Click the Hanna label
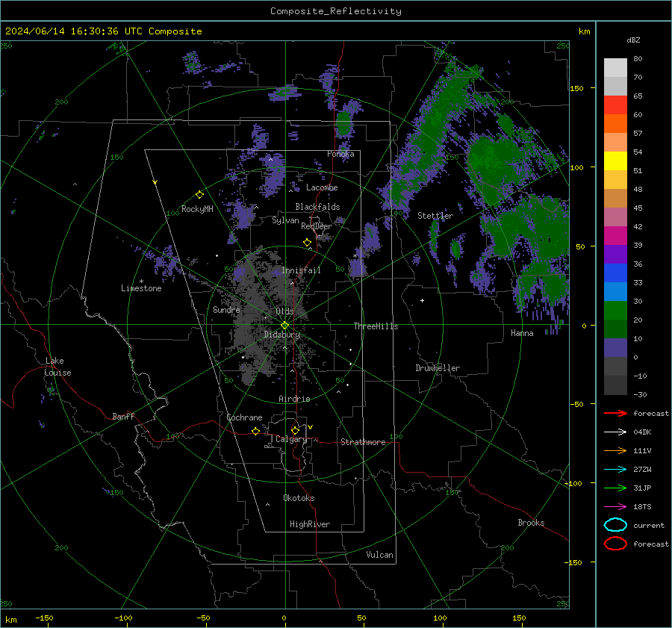 click(x=522, y=333)
